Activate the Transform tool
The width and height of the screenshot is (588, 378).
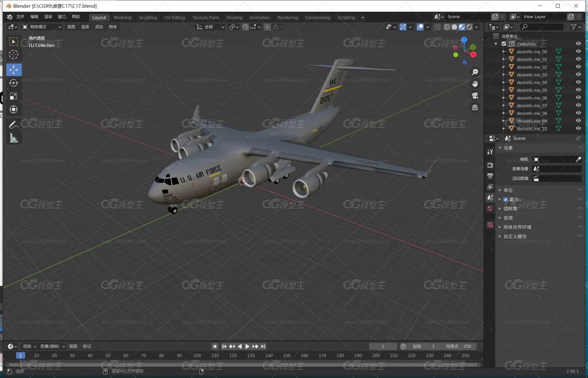[14, 110]
